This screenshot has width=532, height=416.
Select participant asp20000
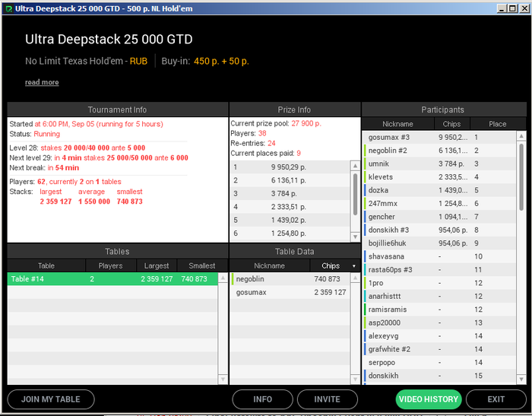tap(440, 322)
